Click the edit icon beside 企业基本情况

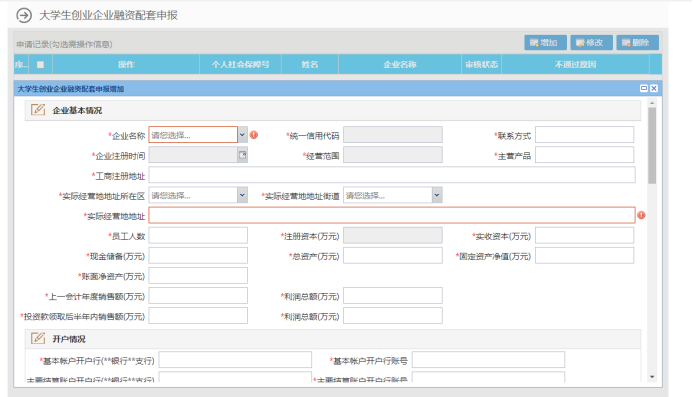click(38, 109)
